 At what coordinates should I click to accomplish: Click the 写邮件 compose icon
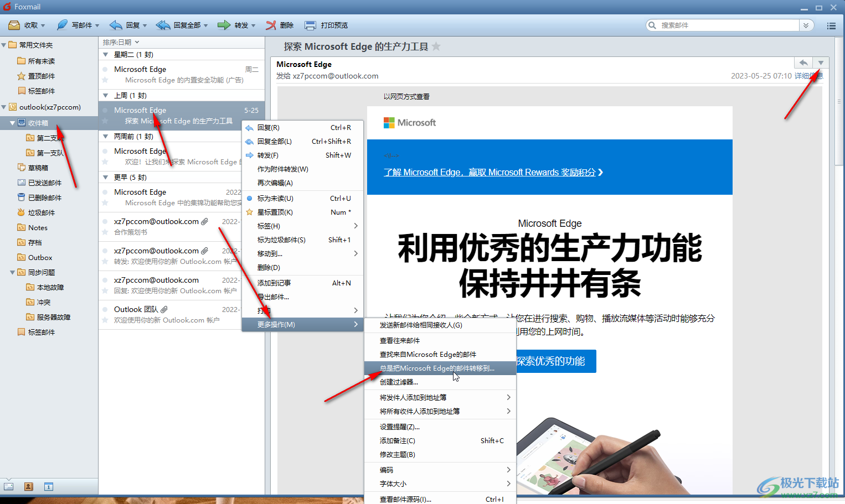[62, 25]
